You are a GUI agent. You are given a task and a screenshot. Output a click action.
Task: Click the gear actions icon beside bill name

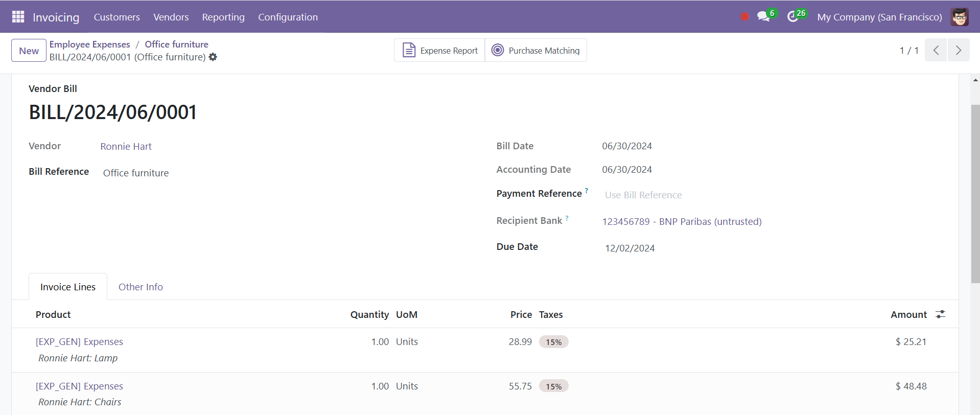coord(213,57)
